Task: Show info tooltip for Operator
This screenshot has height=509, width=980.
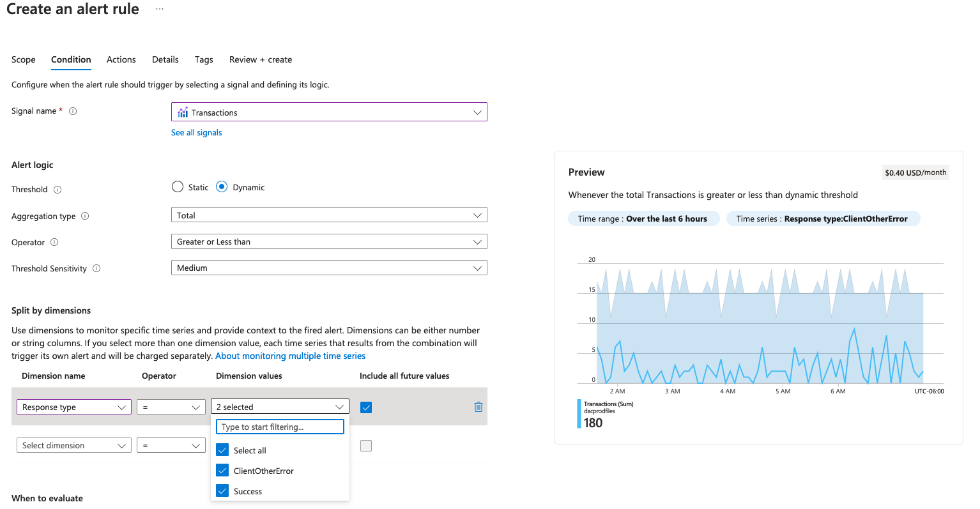Action: point(54,242)
